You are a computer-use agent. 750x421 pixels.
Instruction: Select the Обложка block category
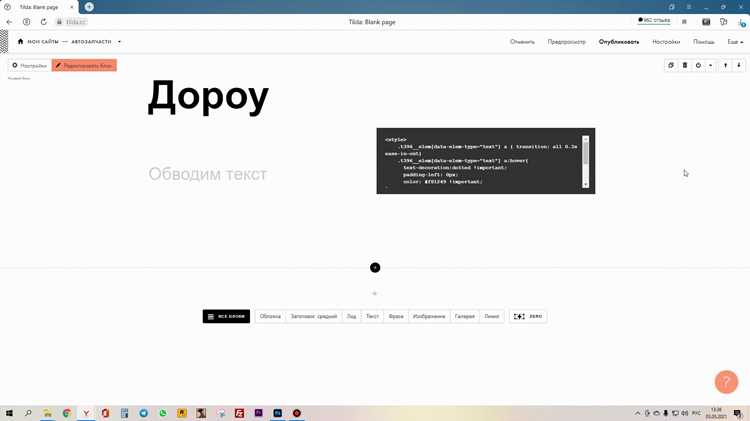pos(270,316)
